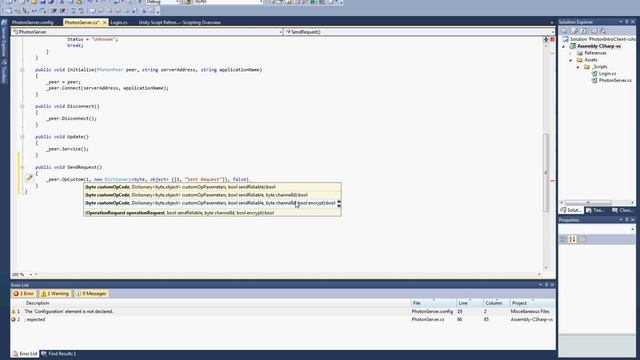Pin auto-hide for Solution Explorer panel
The height and width of the screenshot is (360, 640).
pos(627,22)
